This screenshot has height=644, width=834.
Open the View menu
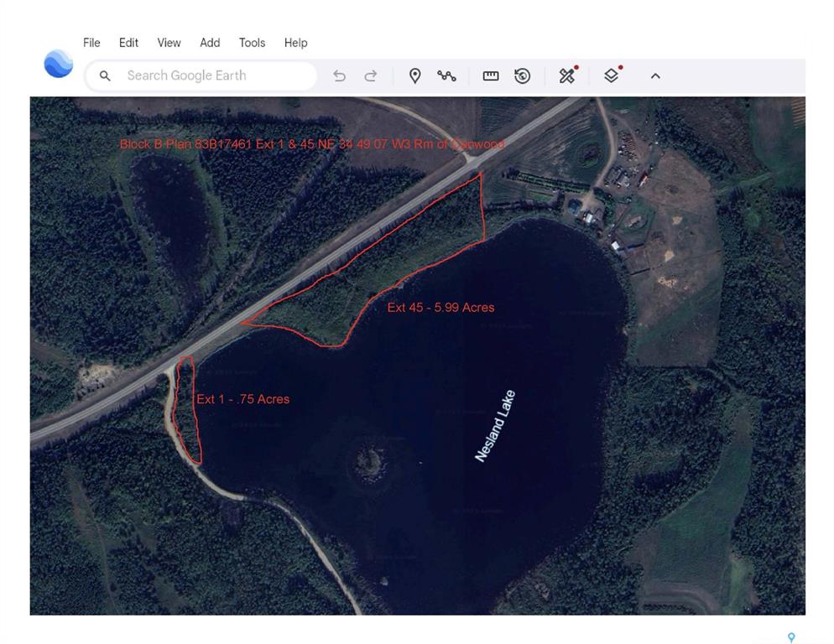pyautogui.click(x=169, y=43)
